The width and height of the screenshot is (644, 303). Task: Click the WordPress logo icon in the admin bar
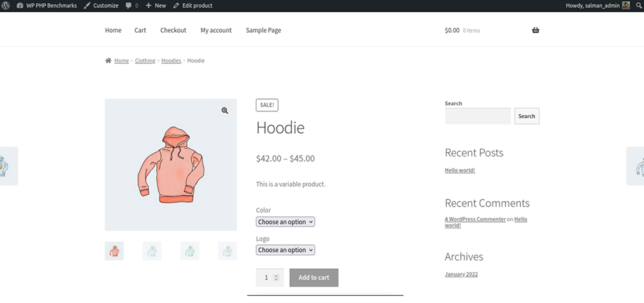5,6
